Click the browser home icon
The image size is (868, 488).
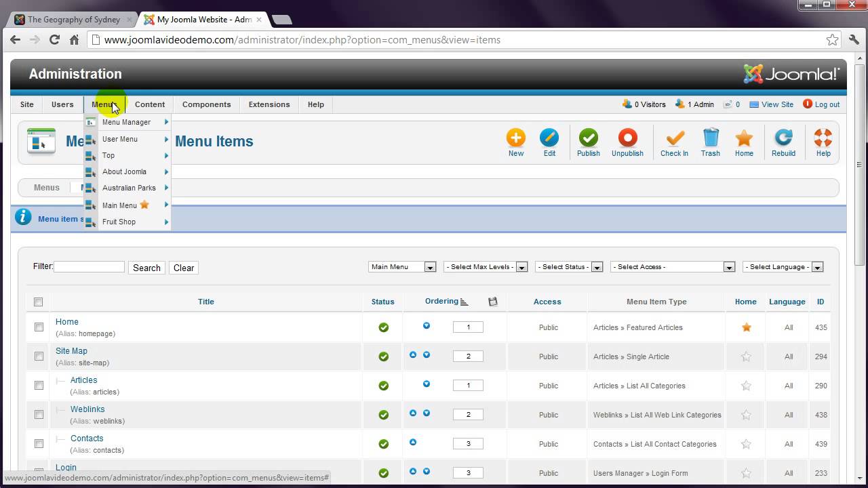[x=74, y=40]
